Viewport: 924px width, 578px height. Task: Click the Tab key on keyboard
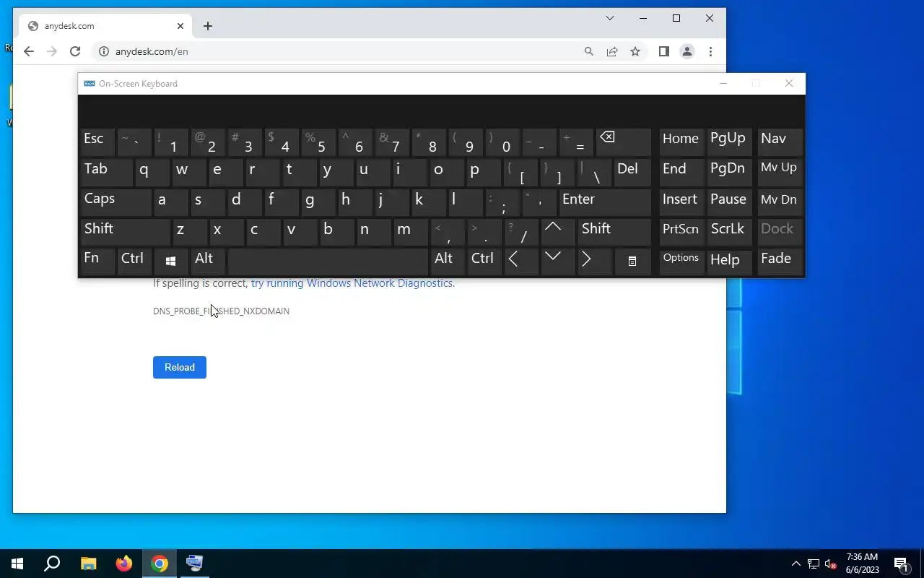(x=106, y=172)
